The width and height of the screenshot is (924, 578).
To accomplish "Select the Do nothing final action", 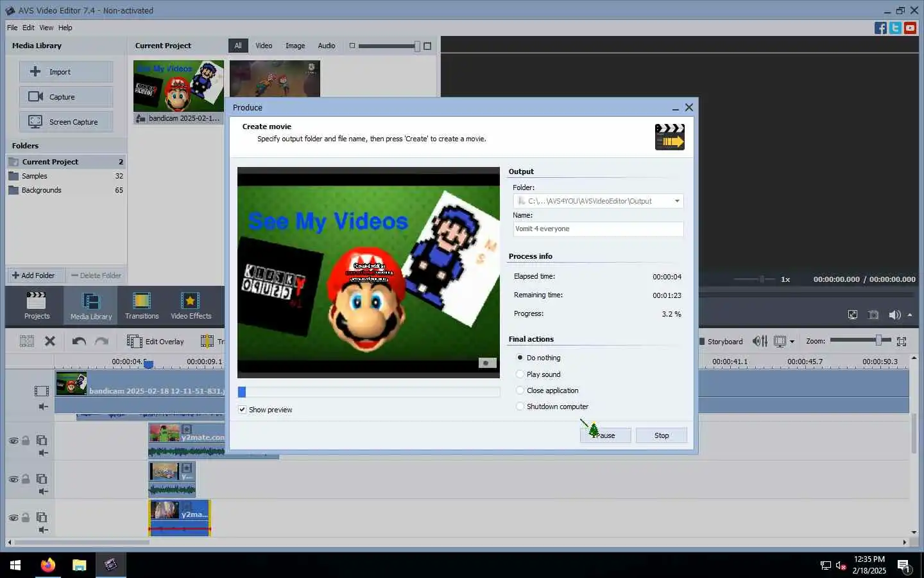I will (520, 358).
